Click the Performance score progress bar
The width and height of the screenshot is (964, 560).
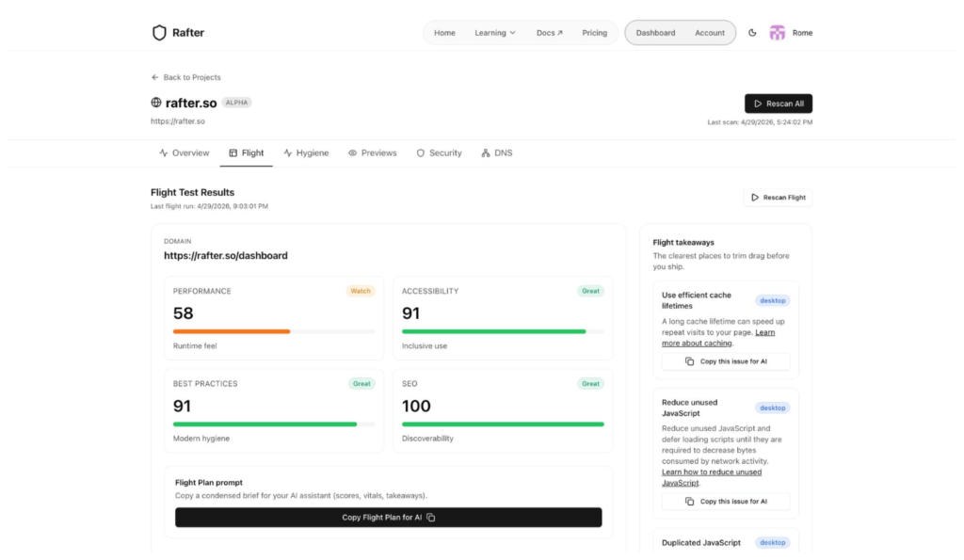click(274, 331)
